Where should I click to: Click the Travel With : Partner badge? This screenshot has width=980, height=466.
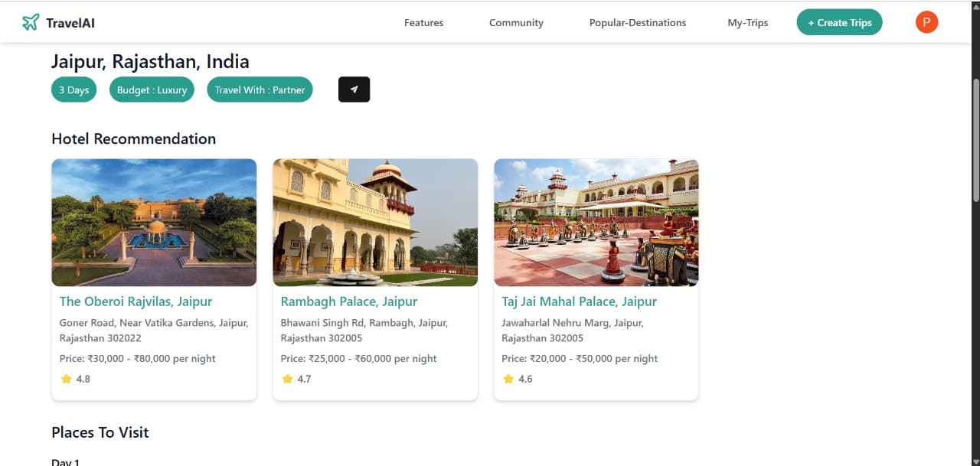(x=260, y=90)
